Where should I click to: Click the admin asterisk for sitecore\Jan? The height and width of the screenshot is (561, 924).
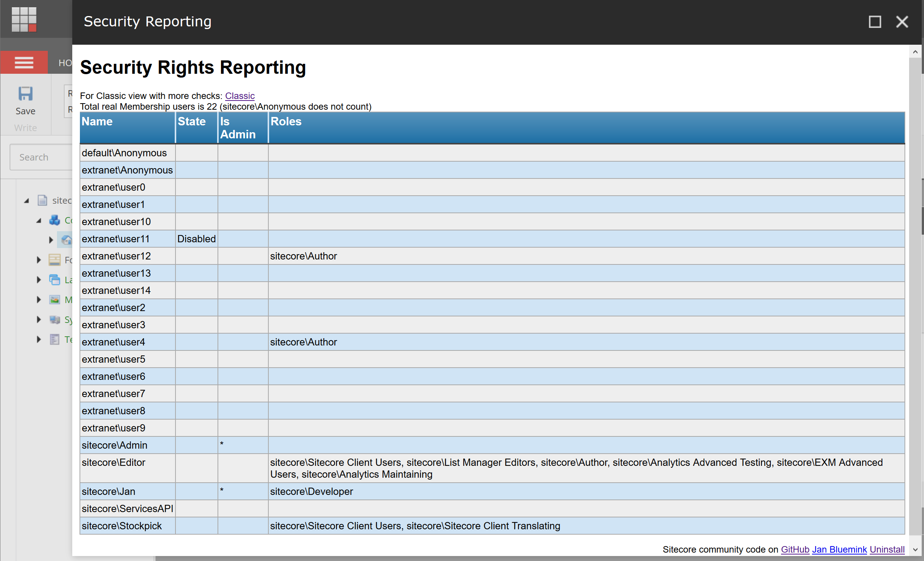pyautogui.click(x=222, y=490)
